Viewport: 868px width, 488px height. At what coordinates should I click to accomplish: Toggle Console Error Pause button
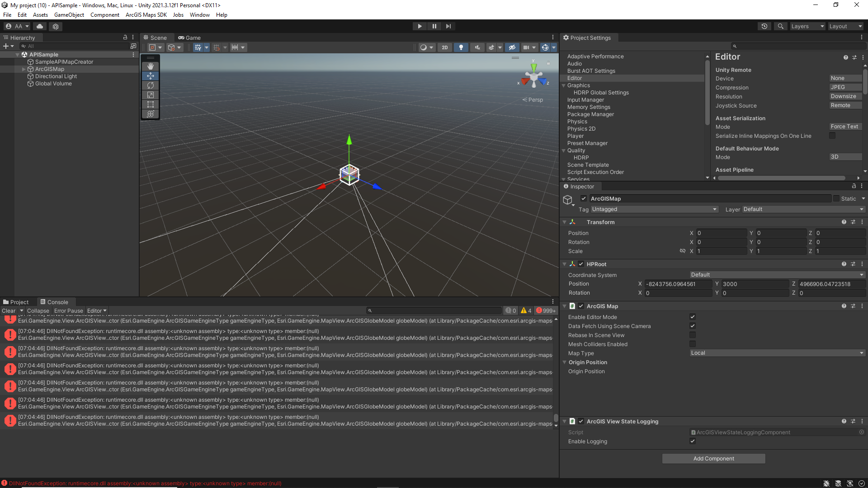68,311
